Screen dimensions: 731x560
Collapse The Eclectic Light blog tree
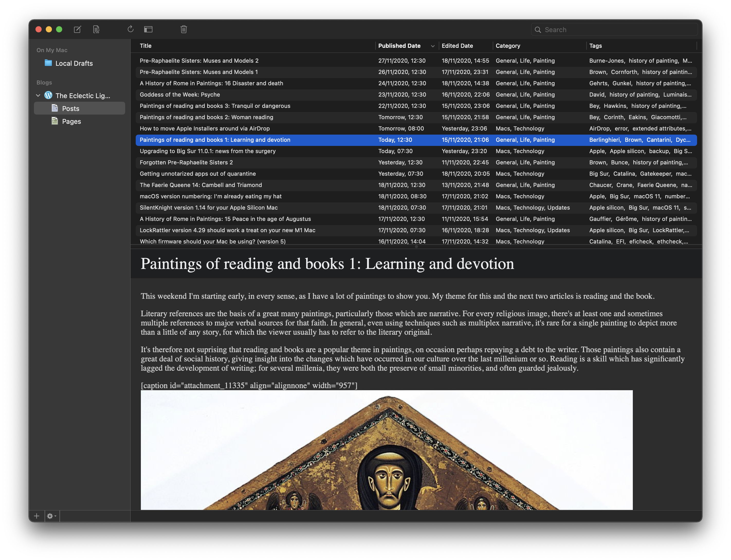tap(38, 96)
